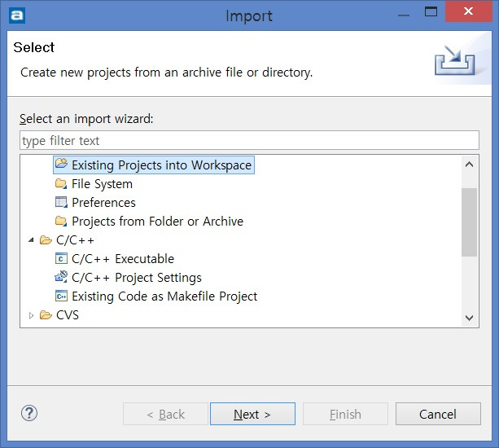Click the Projects from Folder or Archive icon

click(x=61, y=222)
